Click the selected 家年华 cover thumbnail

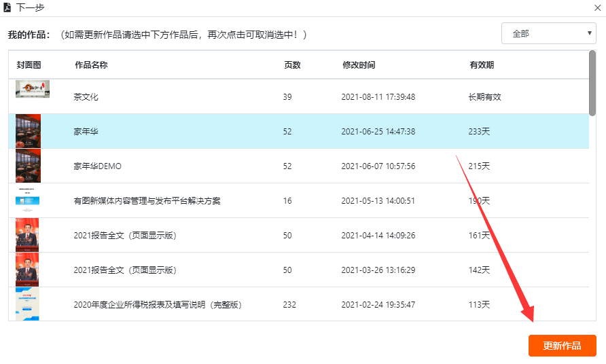coord(28,131)
